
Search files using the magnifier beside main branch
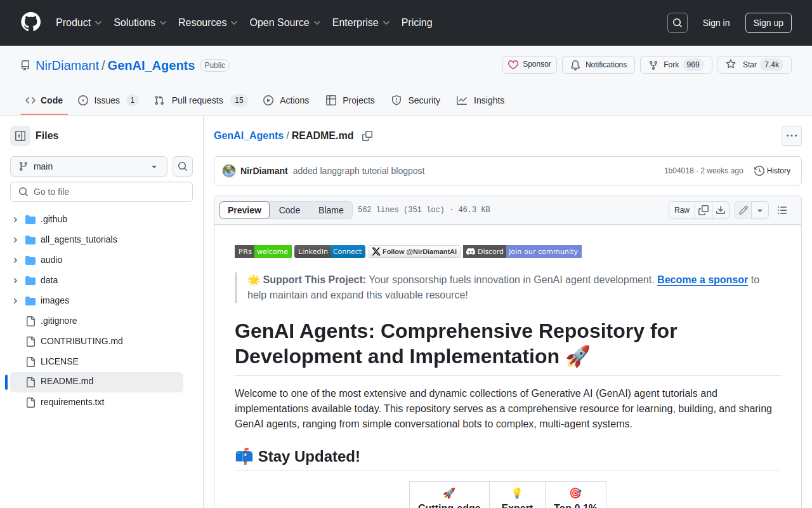(x=183, y=166)
